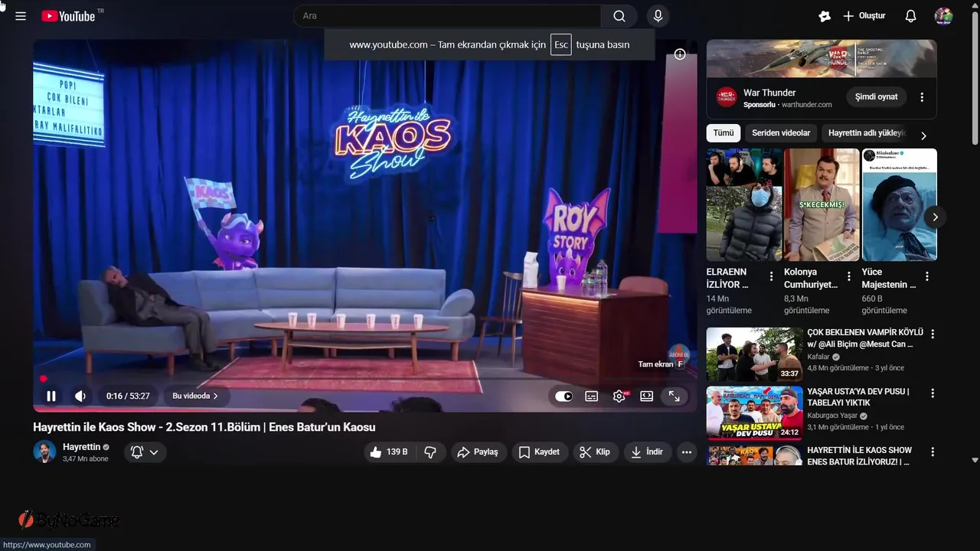
Task: Click the search magnifier button
Action: click(x=619, y=16)
